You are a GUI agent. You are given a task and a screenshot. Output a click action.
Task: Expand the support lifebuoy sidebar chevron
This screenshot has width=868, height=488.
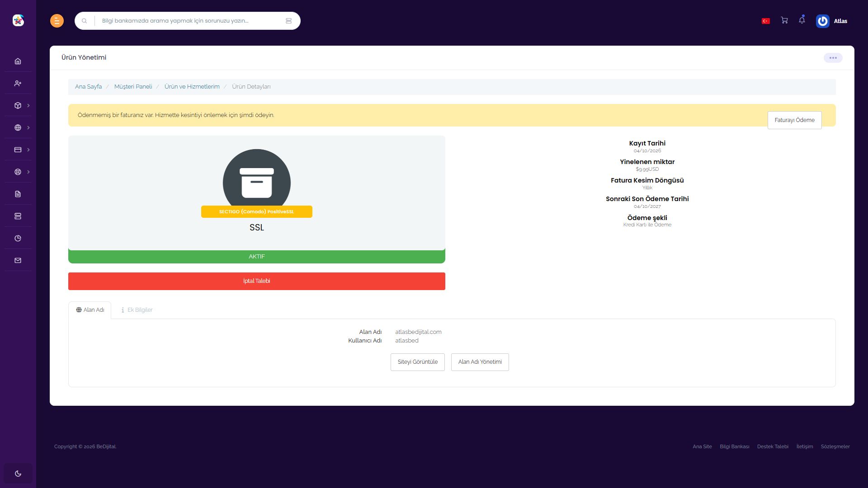(28, 172)
